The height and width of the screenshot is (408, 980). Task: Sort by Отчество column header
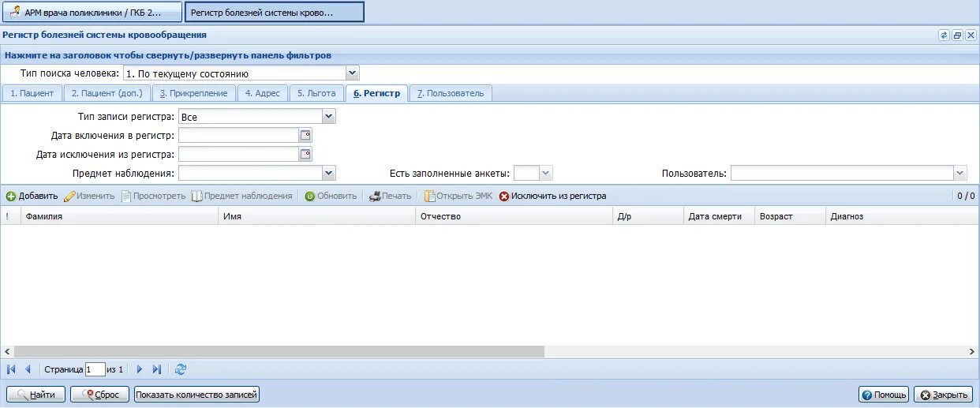[514, 216]
